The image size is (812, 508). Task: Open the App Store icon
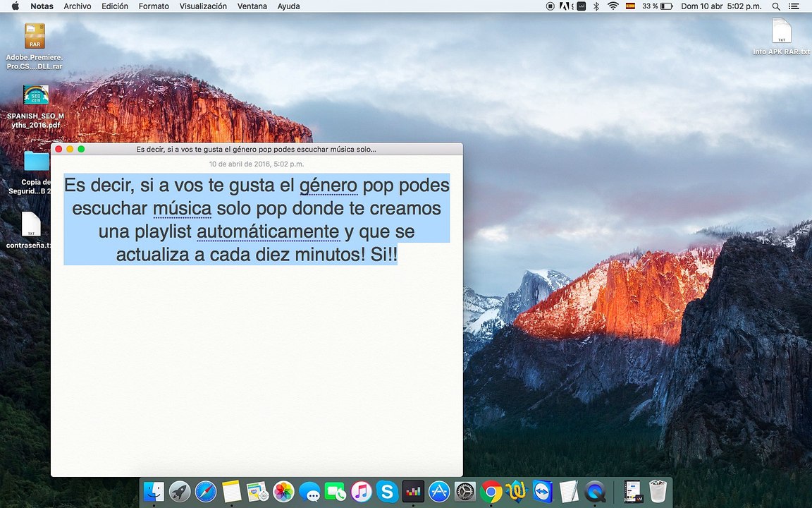coord(439,491)
